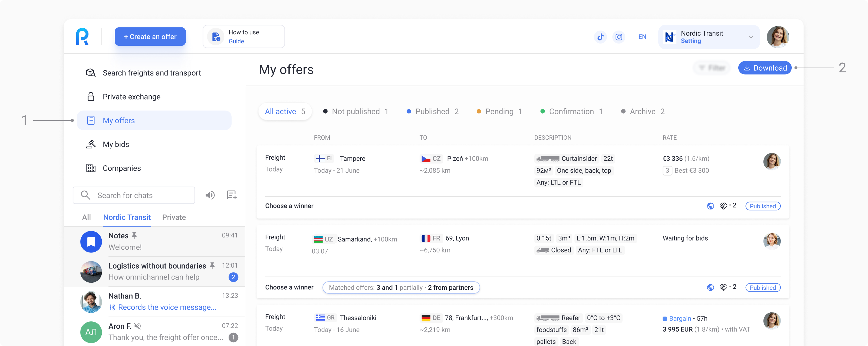This screenshot has height=346, width=868.
Task: Click the Download button
Action: [x=765, y=68]
